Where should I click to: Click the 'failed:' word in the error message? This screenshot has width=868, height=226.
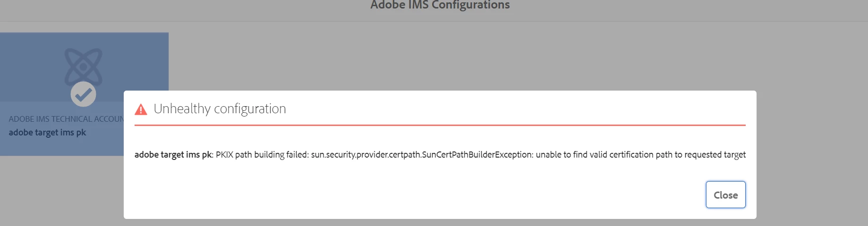(298, 155)
